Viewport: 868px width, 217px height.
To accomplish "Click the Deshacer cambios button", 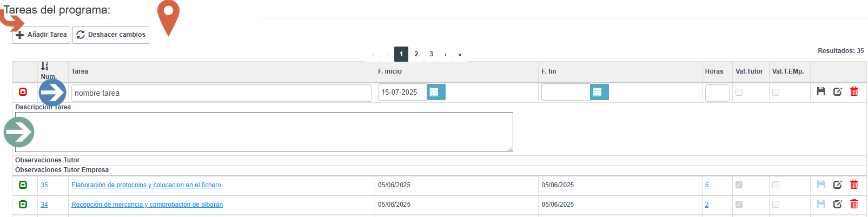I will 111,35.
